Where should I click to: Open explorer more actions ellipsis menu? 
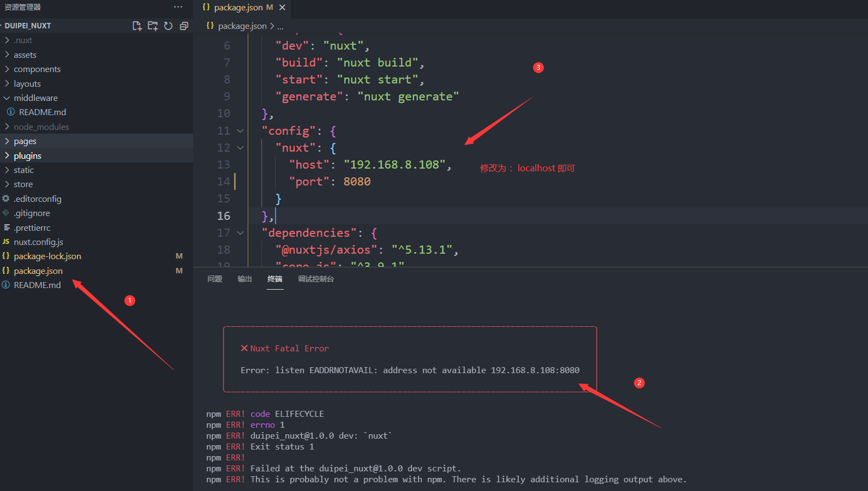coord(178,7)
